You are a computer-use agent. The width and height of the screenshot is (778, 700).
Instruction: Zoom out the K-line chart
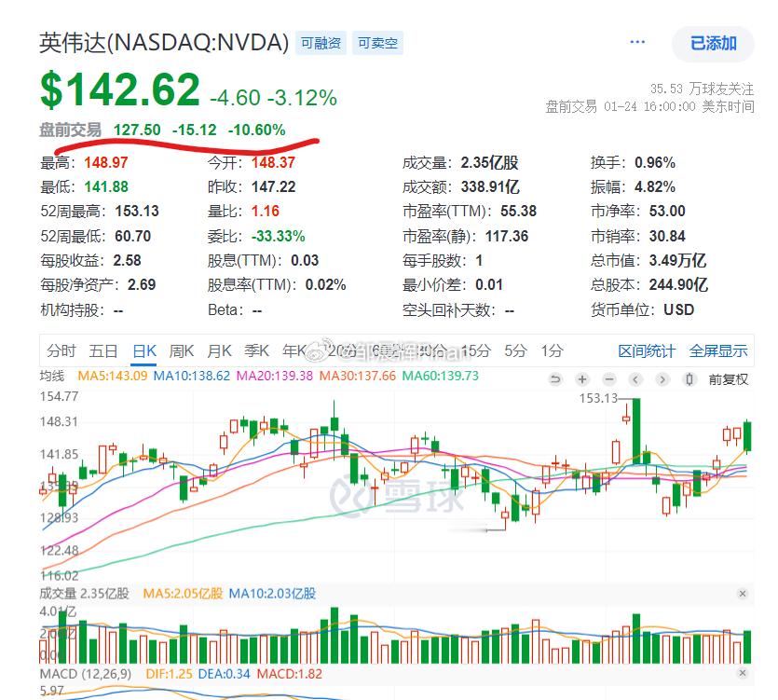click(609, 379)
